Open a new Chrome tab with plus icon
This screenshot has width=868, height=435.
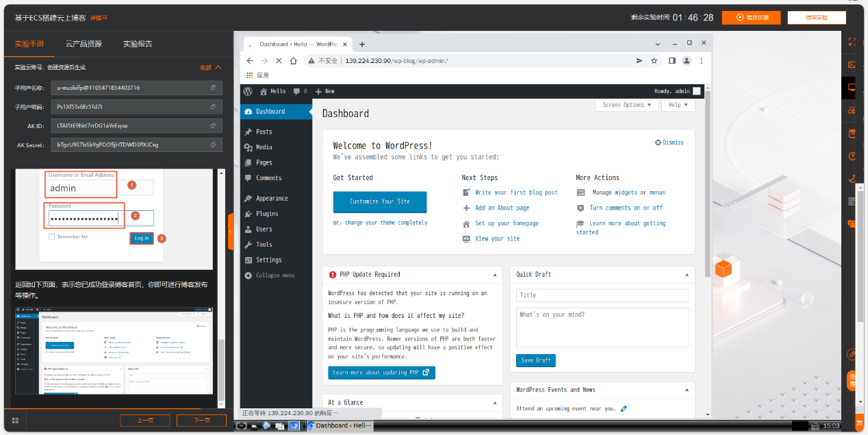[362, 44]
